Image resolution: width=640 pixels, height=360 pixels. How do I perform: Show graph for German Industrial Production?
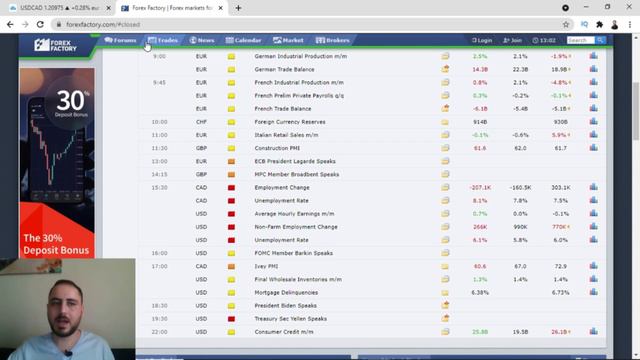click(x=593, y=56)
